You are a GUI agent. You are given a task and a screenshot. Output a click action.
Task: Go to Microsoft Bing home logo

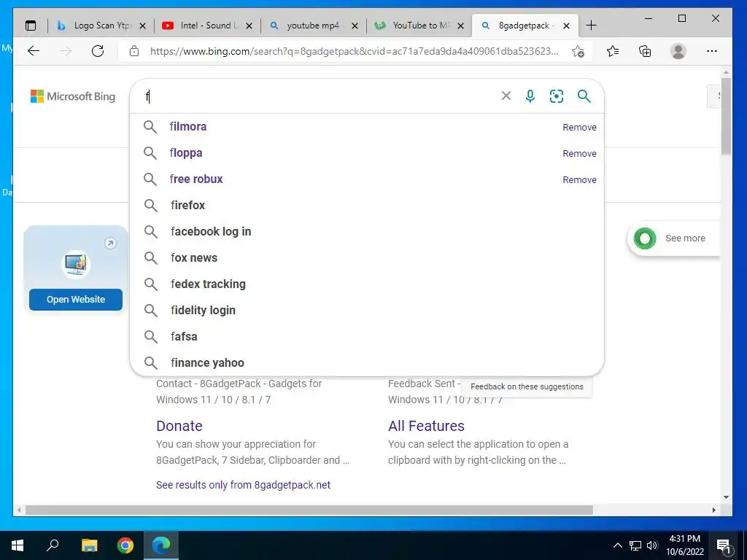click(73, 96)
